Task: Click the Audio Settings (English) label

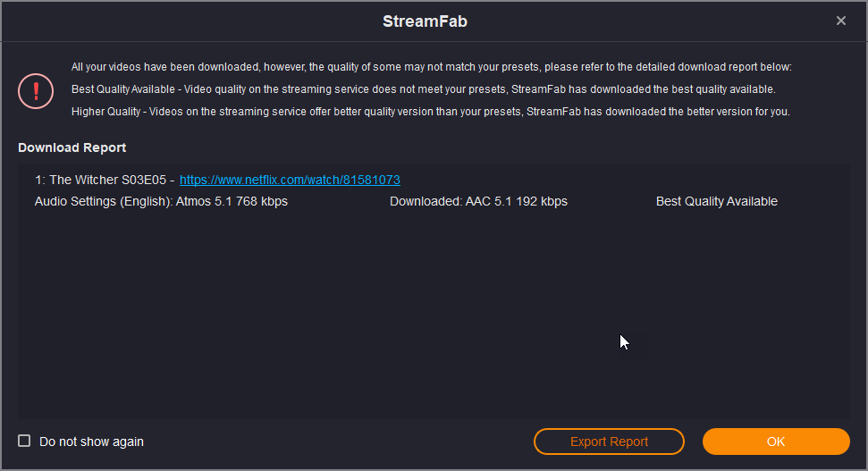Action: tap(103, 201)
